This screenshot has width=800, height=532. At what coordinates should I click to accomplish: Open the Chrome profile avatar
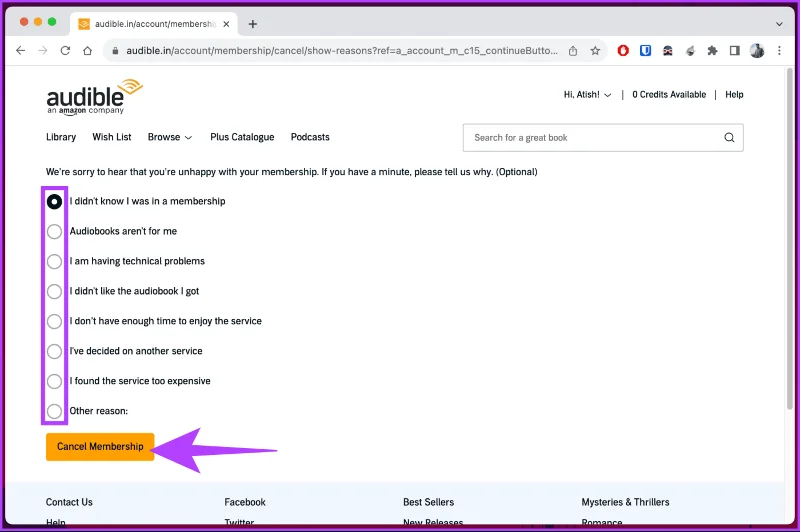757,50
